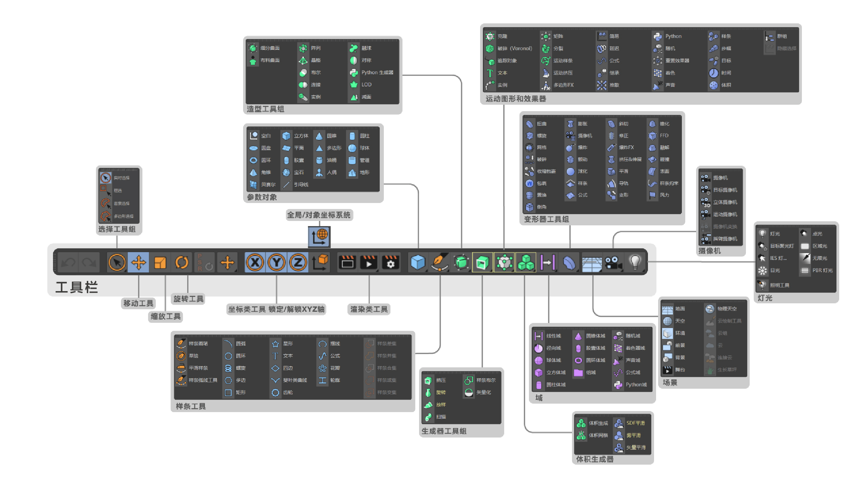This screenshot has width=868, height=488.
Task: Toggle the Y axis lock
Action: click(x=277, y=262)
